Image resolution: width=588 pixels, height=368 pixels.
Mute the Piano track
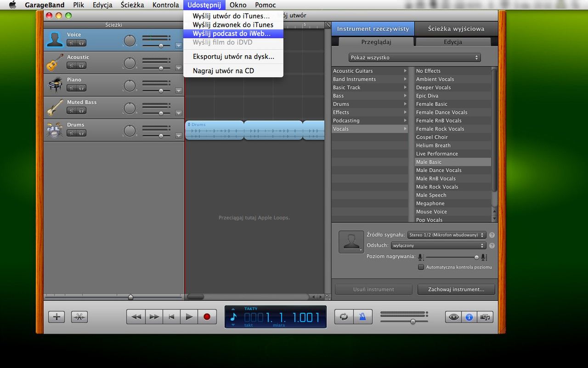[x=72, y=88]
